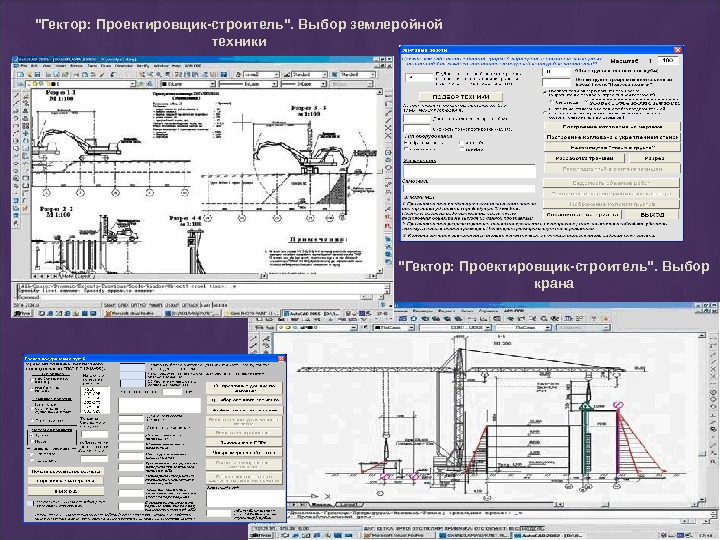Toggle SNAP in top AutoCAD status bar

[x=110, y=305]
